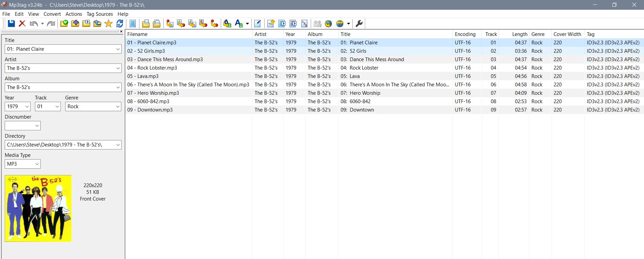Click the folder with green checkmark icon
The image size is (644, 259).
pos(64,24)
